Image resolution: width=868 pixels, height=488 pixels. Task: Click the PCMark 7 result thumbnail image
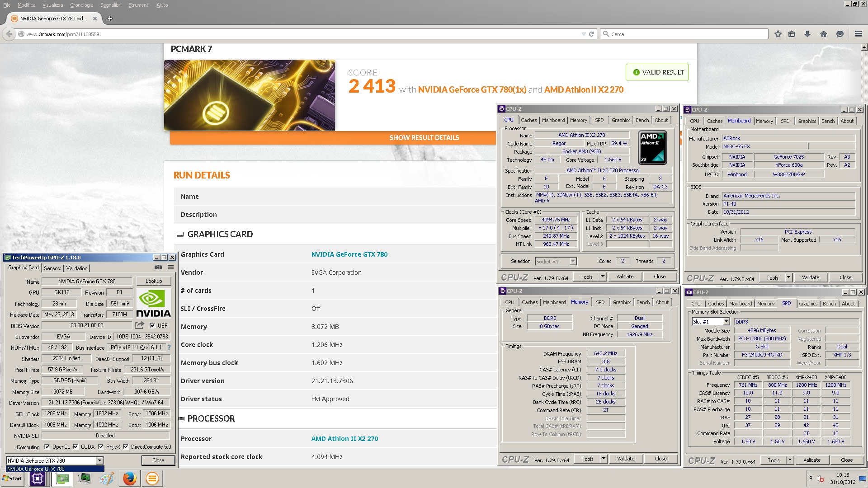(x=250, y=95)
